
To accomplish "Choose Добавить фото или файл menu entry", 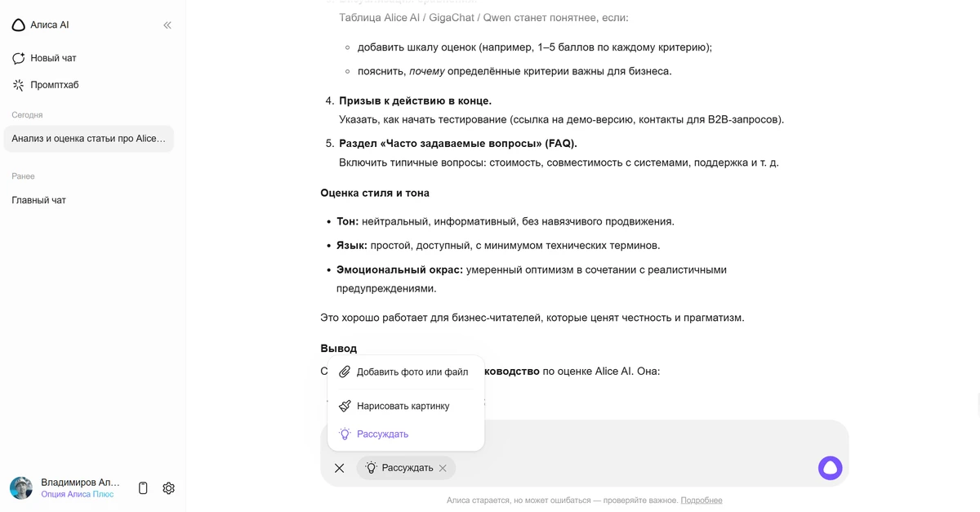I will coord(412,372).
